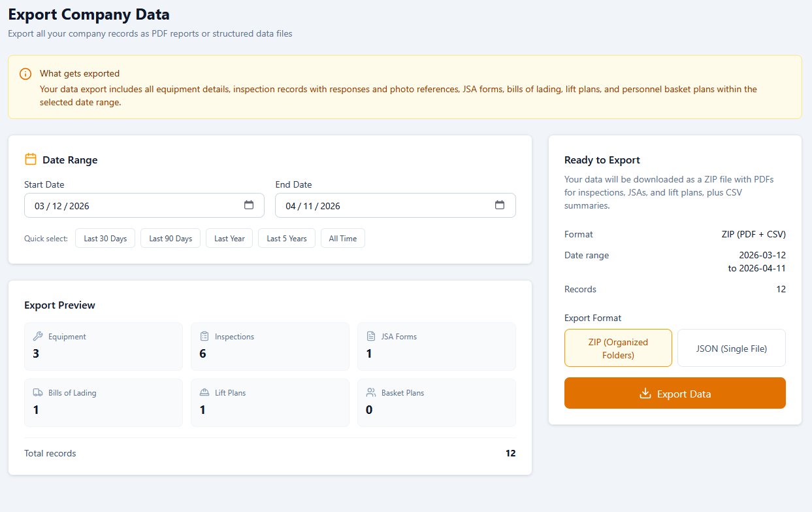Open the End Date calendar picker icon
Screen dimensions: 812x512
[500, 205]
